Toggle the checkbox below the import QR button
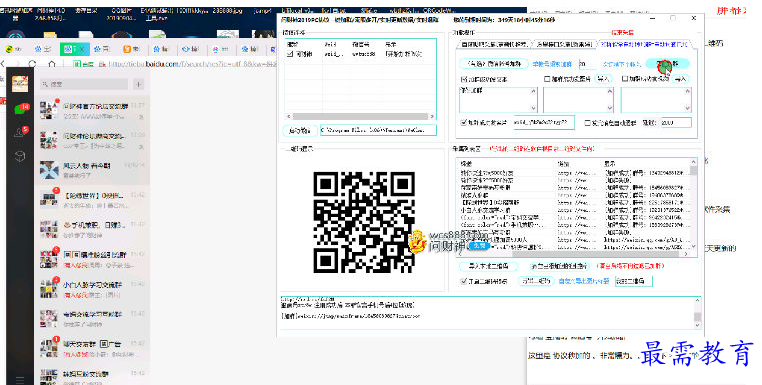 click(463, 281)
